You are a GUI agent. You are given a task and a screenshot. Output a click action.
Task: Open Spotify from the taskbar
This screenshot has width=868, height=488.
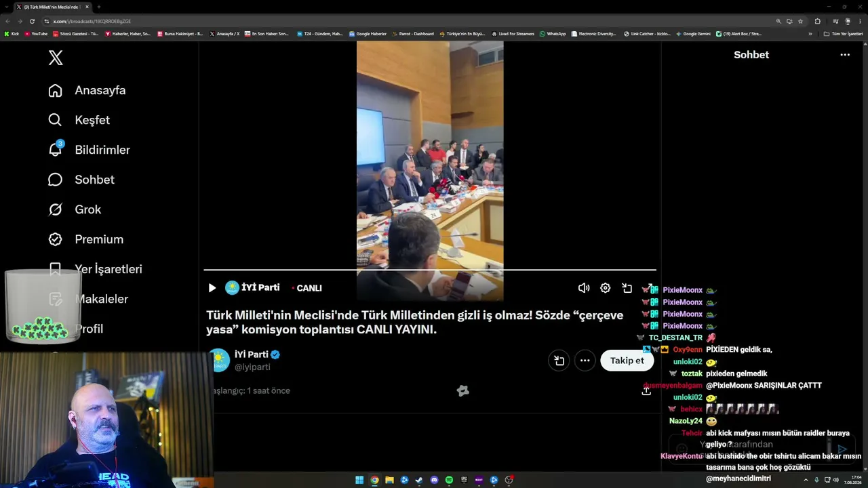(449, 480)
